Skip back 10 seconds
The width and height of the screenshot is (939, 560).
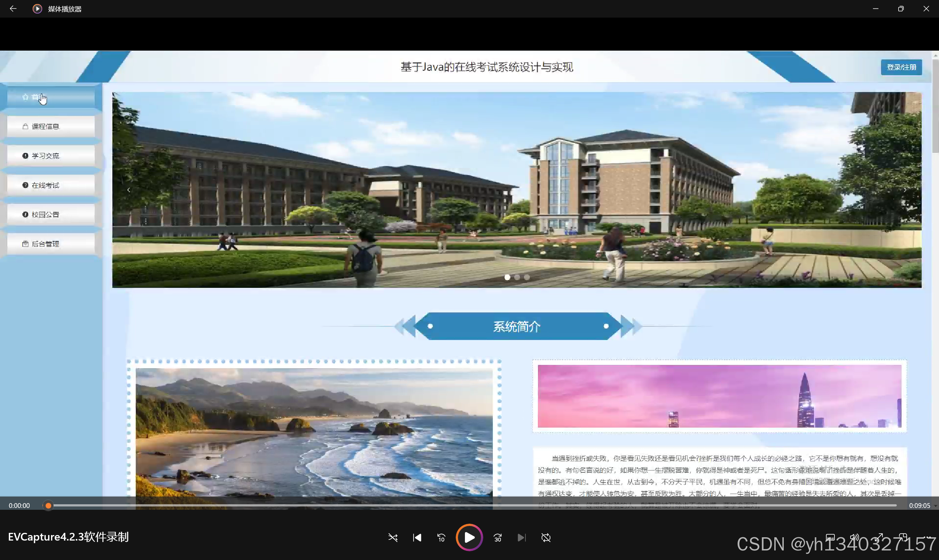click(x=441, y=537)
